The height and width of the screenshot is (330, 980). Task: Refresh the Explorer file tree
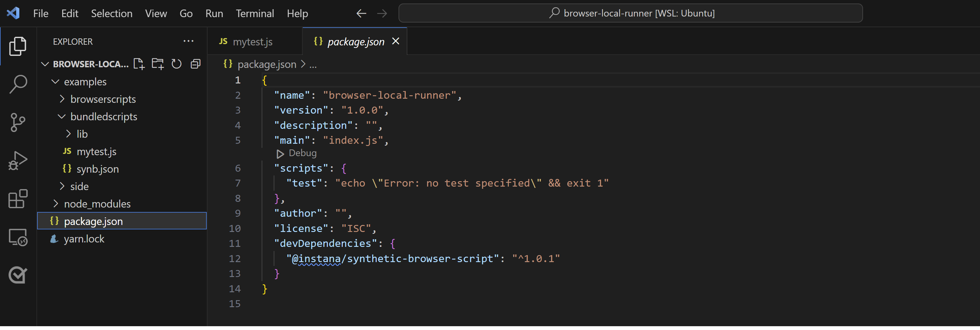coord(177,64)
